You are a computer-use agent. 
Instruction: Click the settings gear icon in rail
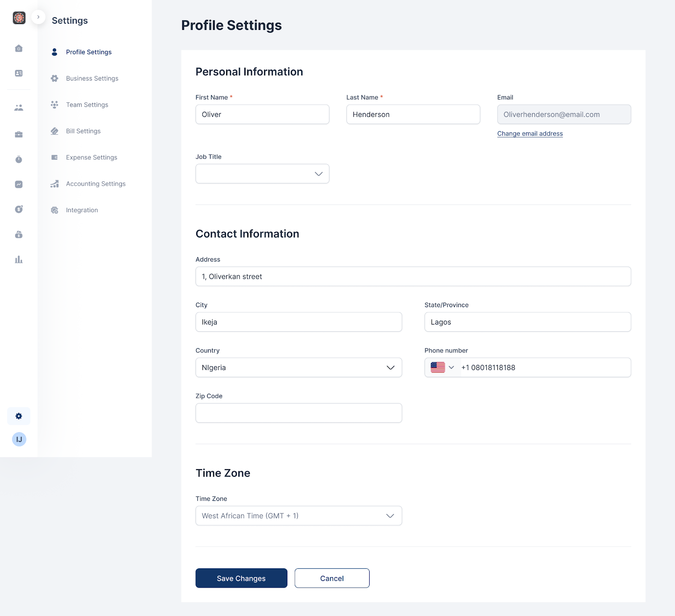click(x=19, y=416)
